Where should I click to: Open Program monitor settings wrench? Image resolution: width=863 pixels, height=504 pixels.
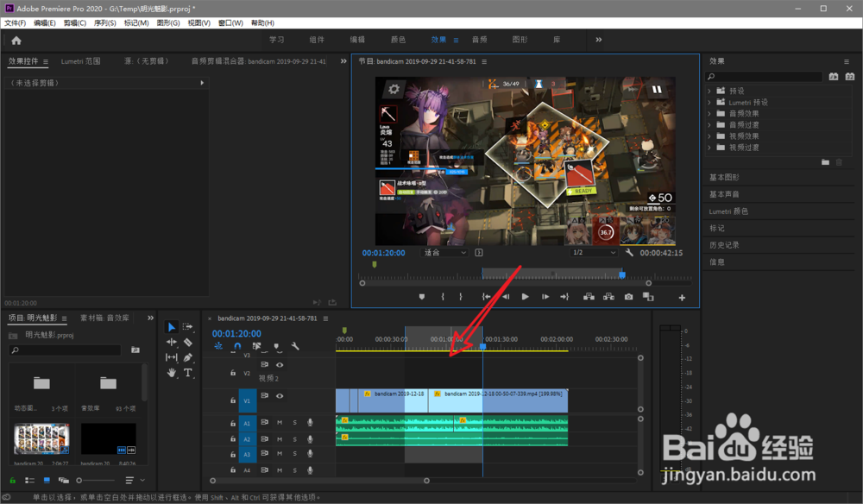coord(629,253)
